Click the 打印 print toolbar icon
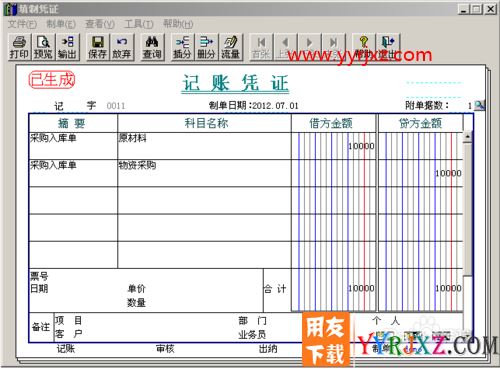 (x=19, y=47)
